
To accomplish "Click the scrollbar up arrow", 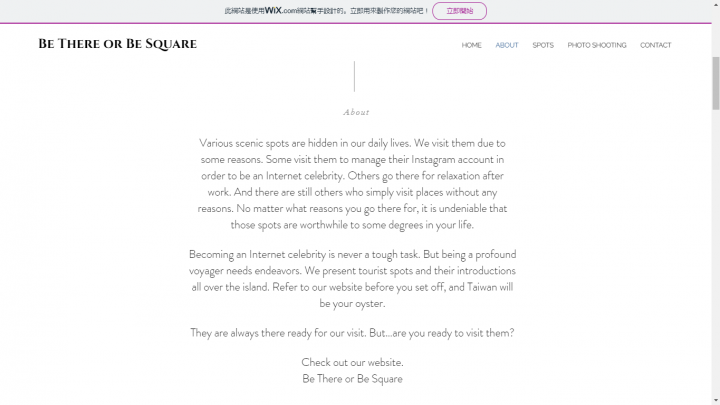I will click(716, 4).
